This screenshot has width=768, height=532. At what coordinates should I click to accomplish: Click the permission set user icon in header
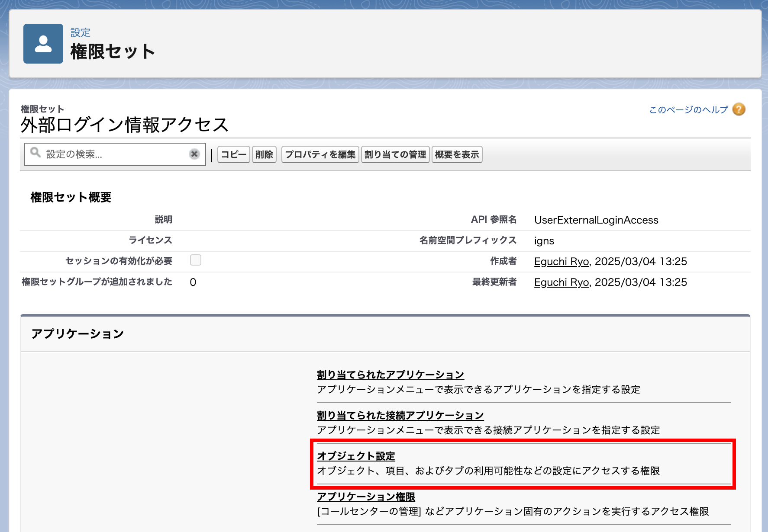43,44
